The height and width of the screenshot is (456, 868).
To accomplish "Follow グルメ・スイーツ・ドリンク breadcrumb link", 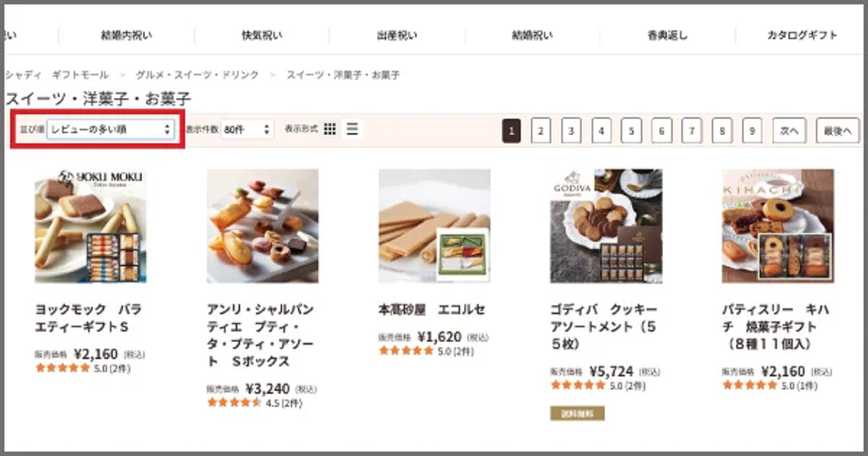I will pos(195,75).
